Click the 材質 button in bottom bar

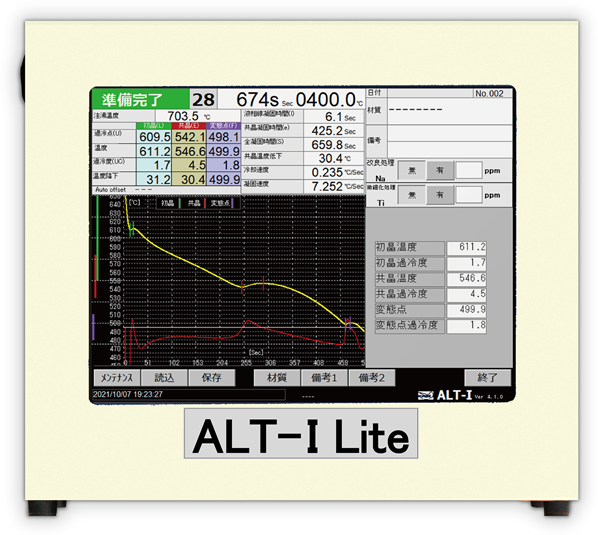[277, 378]
